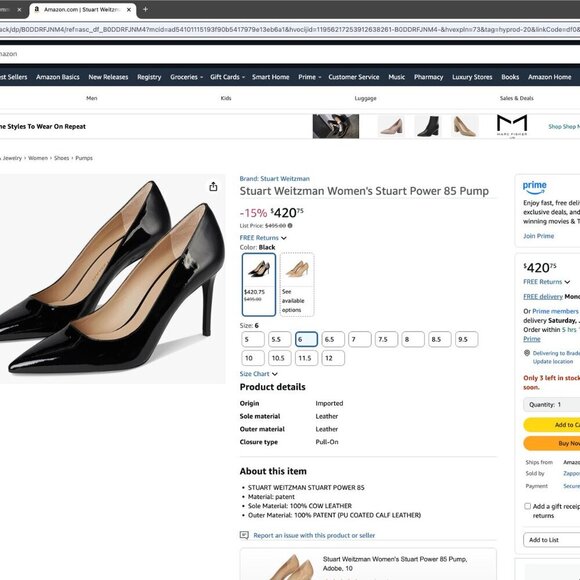
Task: Open the Men category tab
Action: pyautogui.click(x=91, y=98)
